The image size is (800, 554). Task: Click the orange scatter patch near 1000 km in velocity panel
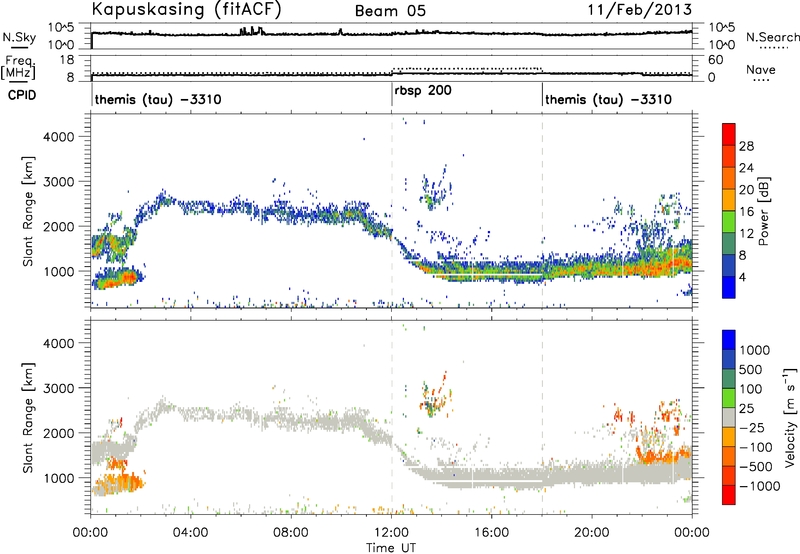(118, 485)
